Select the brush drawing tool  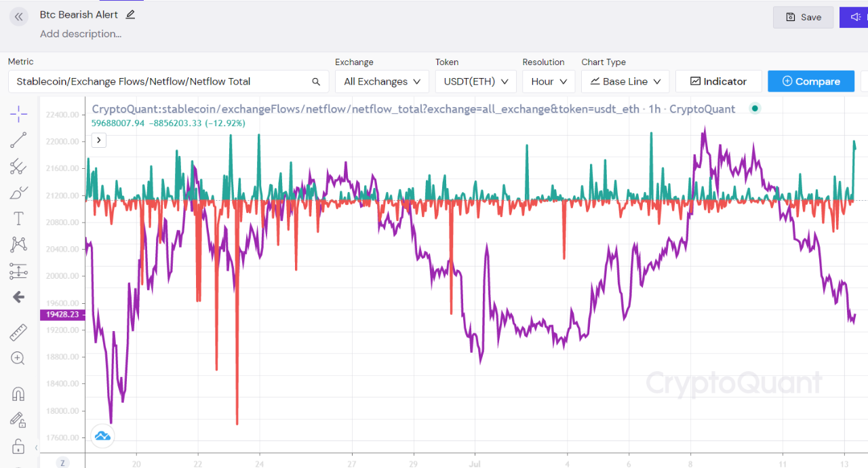[x=18, y=193]
